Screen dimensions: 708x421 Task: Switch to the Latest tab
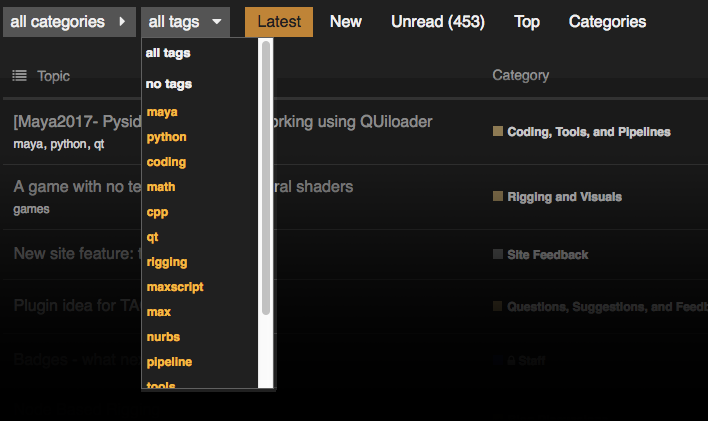coord(279,21)
